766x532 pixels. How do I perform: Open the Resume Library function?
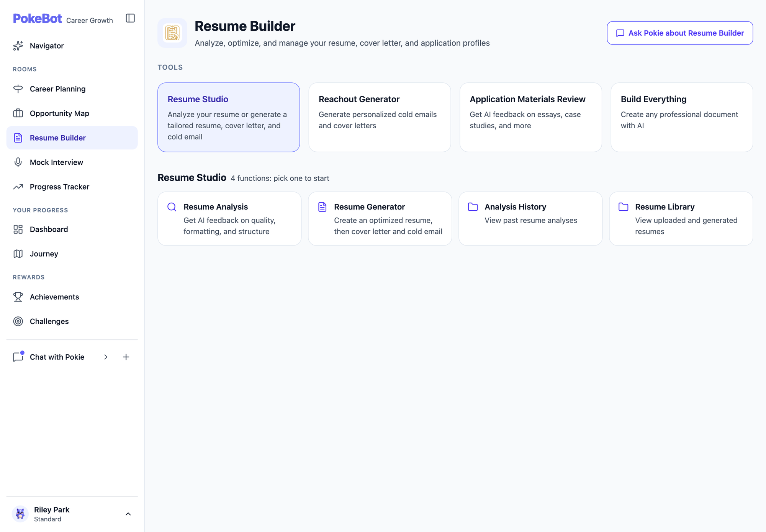681,219
